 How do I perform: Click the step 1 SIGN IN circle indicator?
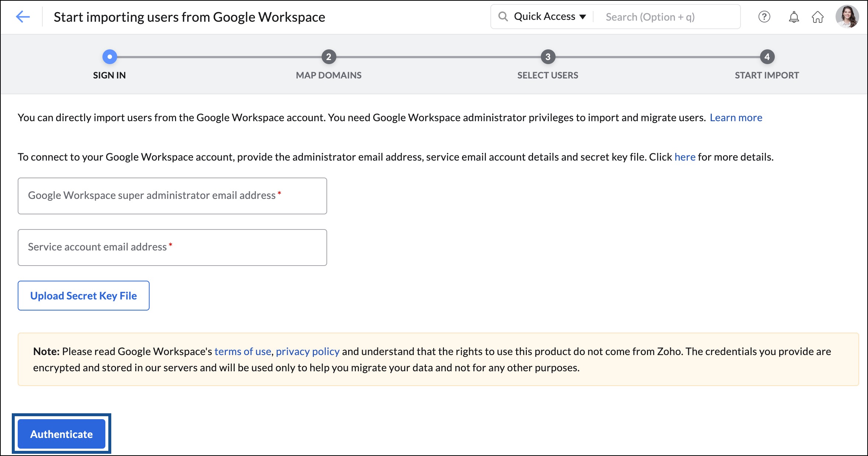click(110, 57)
